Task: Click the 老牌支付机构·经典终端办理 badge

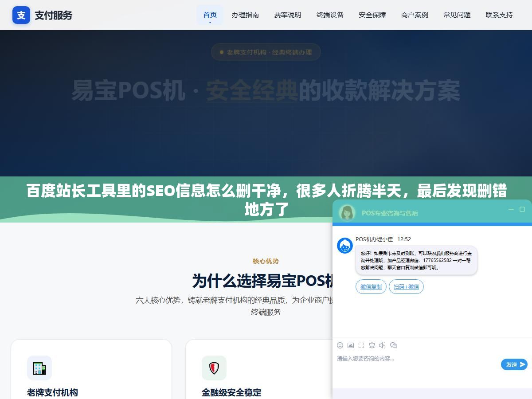Action: [x=266, y=52]
